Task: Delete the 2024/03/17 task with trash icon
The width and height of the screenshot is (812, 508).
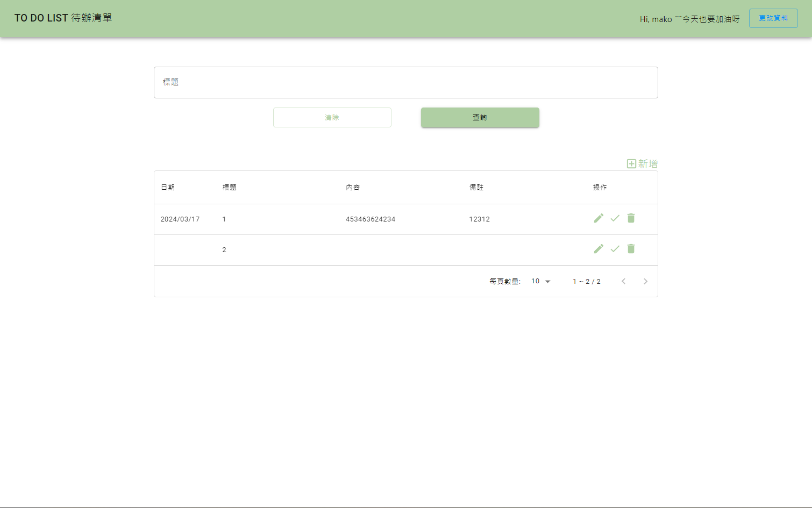Action: (631, 218)
